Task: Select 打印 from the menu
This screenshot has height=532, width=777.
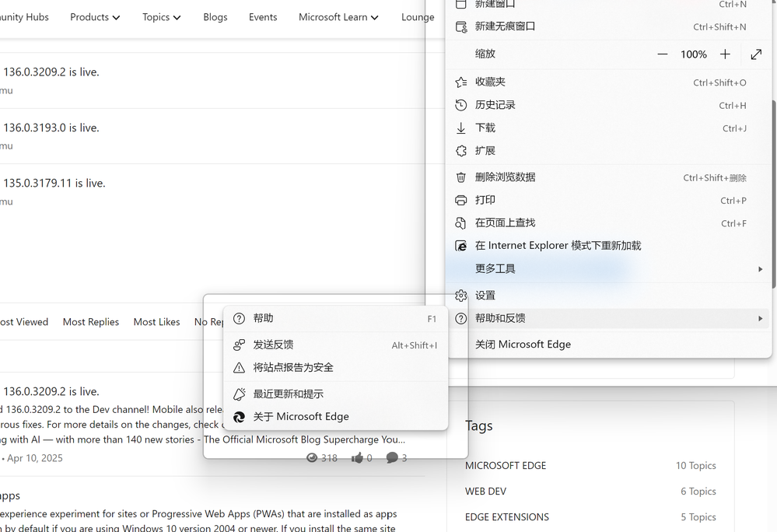Action: pyautogui.click(x=608, y=200)
